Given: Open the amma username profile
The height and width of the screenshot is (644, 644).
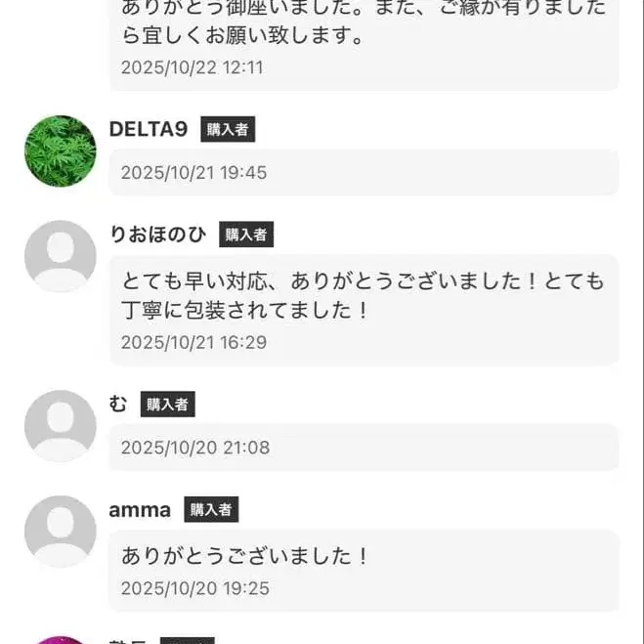Looking at the screenshot, I should click(140, 509).
